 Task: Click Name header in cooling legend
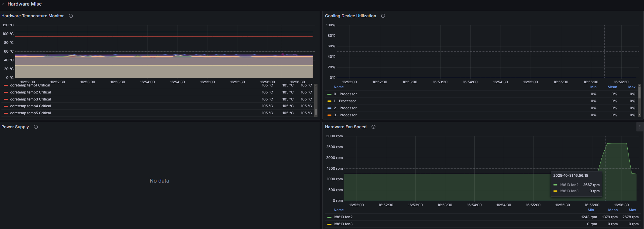coord(338,87)
